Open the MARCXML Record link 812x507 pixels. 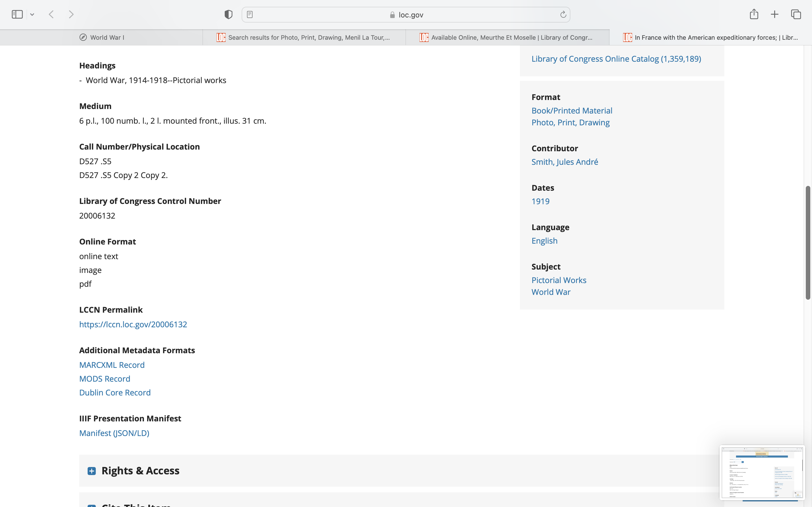(112, 365)
